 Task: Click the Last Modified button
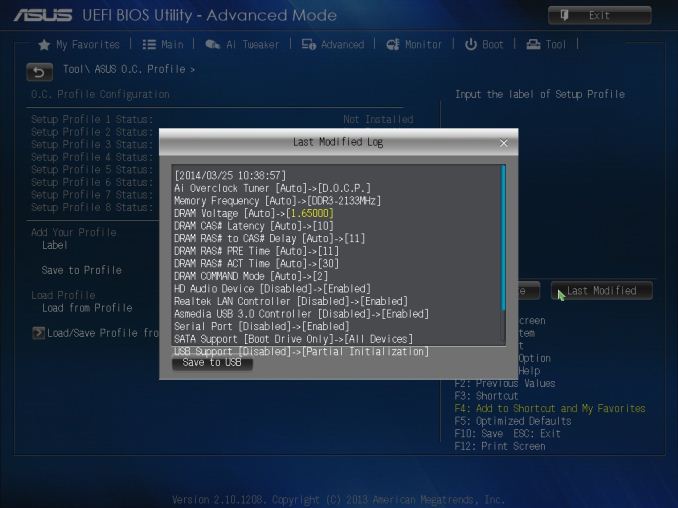coord(601,291)
